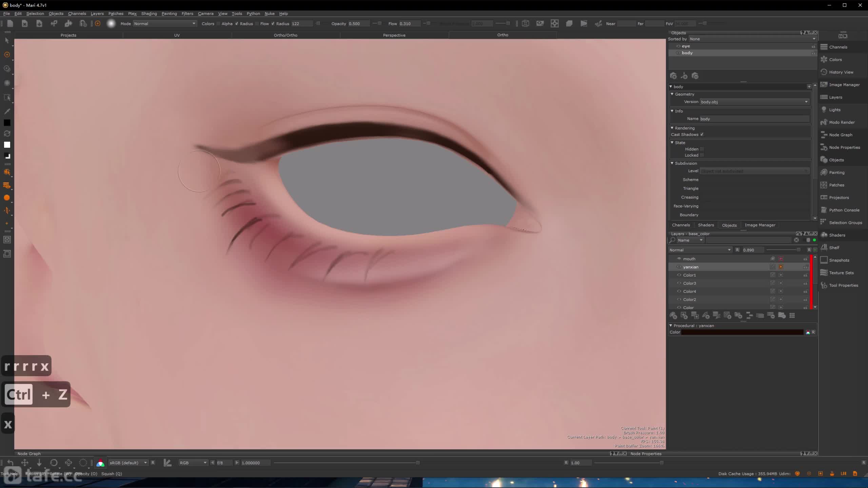Open Projectors palette
Image resolution: width=868 pixels, height=488 pixels.
pos(839,198)
